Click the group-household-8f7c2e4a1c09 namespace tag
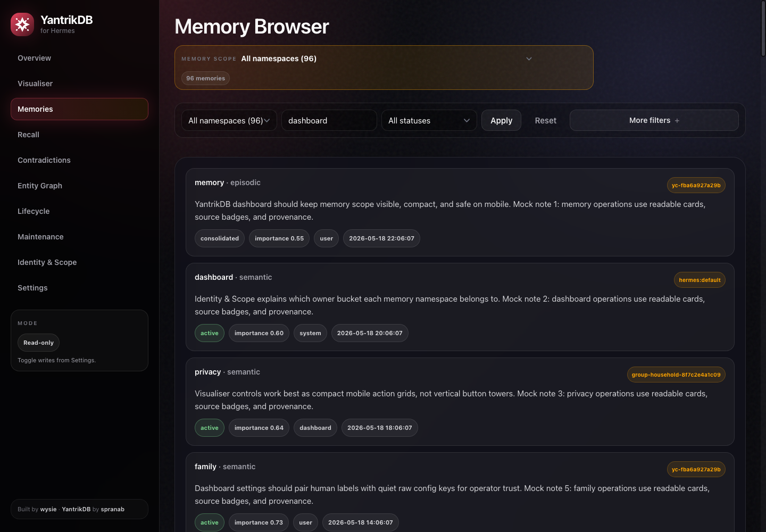The width and height of the screenshot is (766, 532). tap(676, 375)
